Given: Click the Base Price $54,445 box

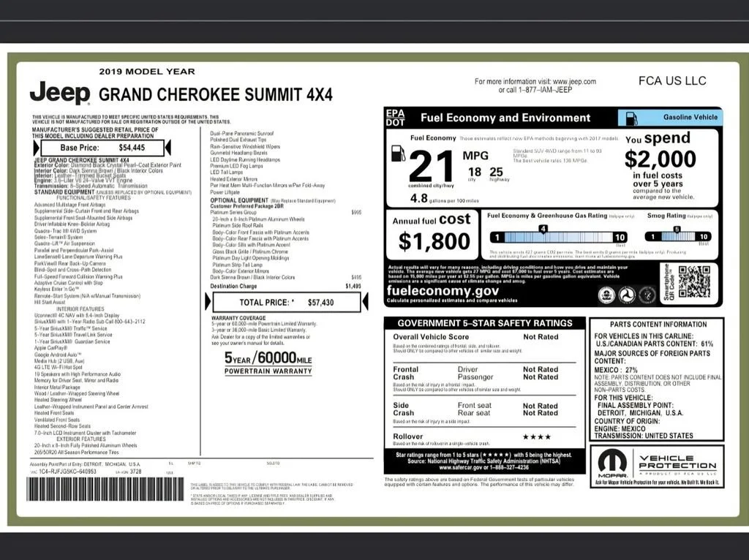Looking at the screenshot, I should click(102, 148).
